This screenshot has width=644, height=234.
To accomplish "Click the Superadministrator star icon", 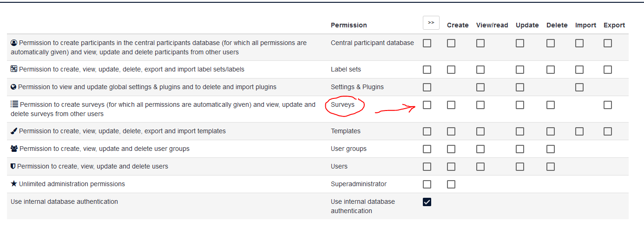I will click(14, 184).
